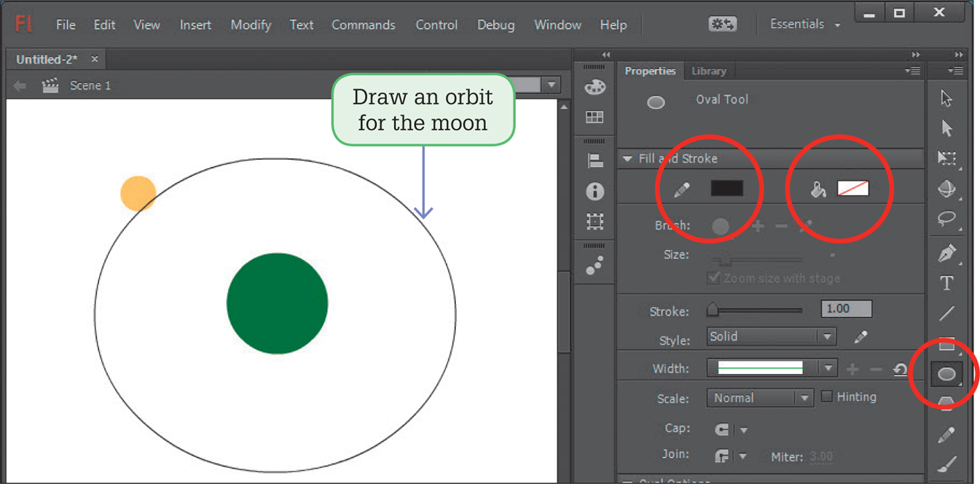Image resolution: width=980 pixels, height=484 pixels.
Task: Pick the PolyStar tool
Action: pyautogui.click(x=946, y=403)
